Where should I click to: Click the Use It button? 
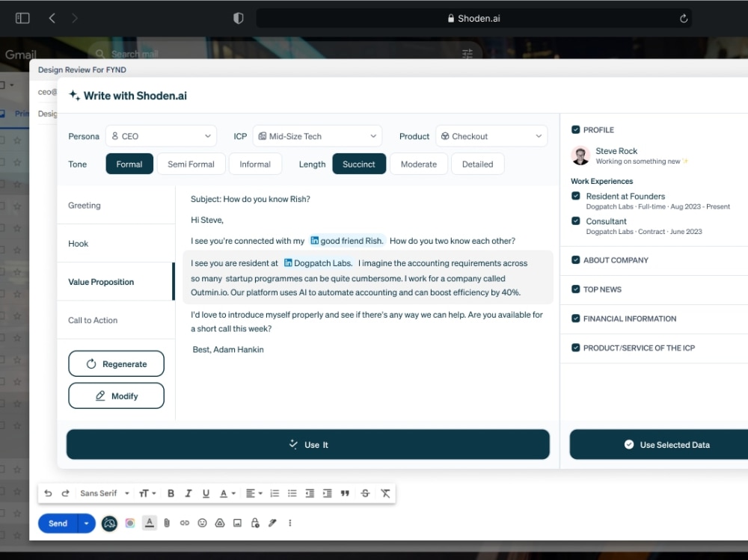[308, 445]
